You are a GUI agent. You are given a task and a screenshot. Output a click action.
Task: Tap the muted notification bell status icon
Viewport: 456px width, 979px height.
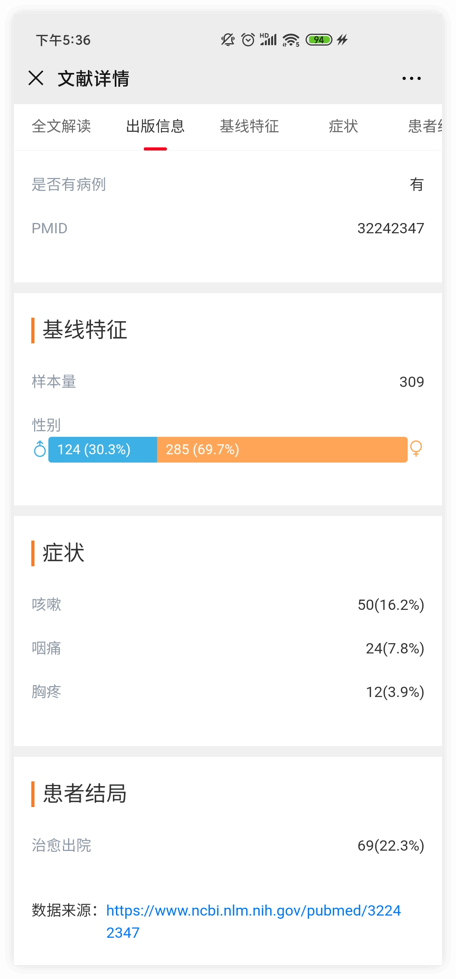coord(228,40)
